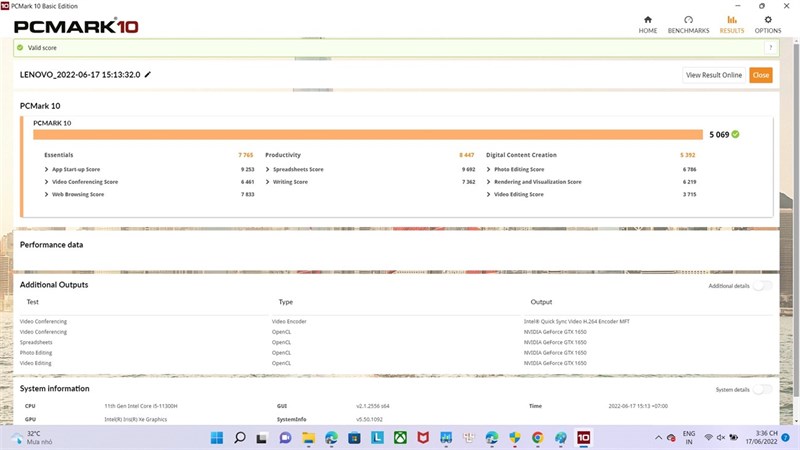Click the pencil icon to rename result
800x450 pixels.
point(147,74)
